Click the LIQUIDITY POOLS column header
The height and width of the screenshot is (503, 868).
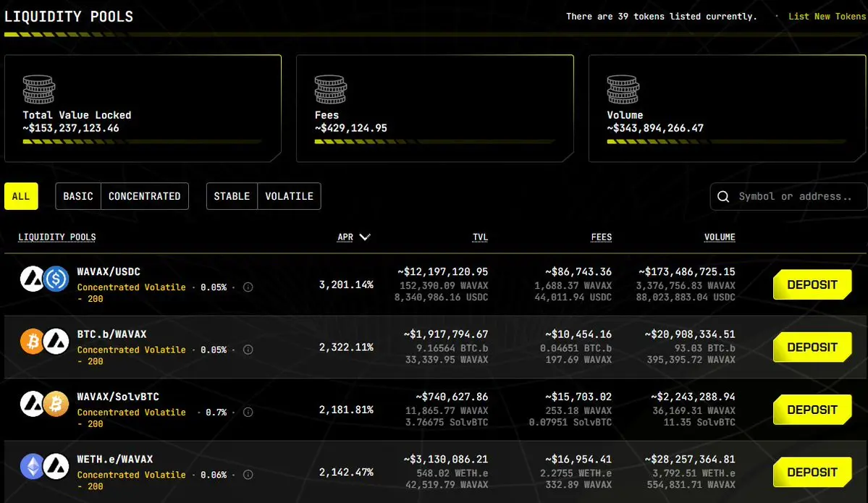pos(57,237)
